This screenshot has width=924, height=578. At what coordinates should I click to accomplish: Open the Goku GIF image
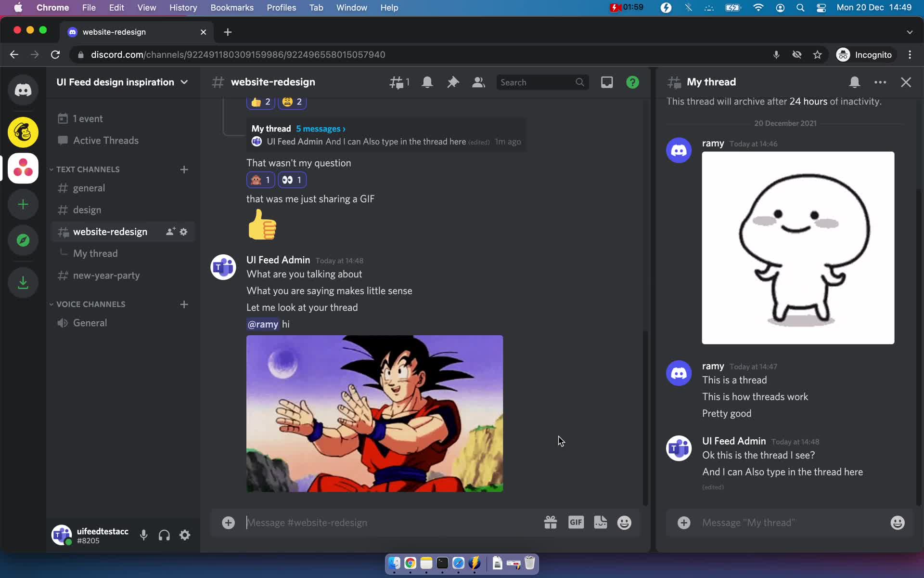(x=374, y=414)
